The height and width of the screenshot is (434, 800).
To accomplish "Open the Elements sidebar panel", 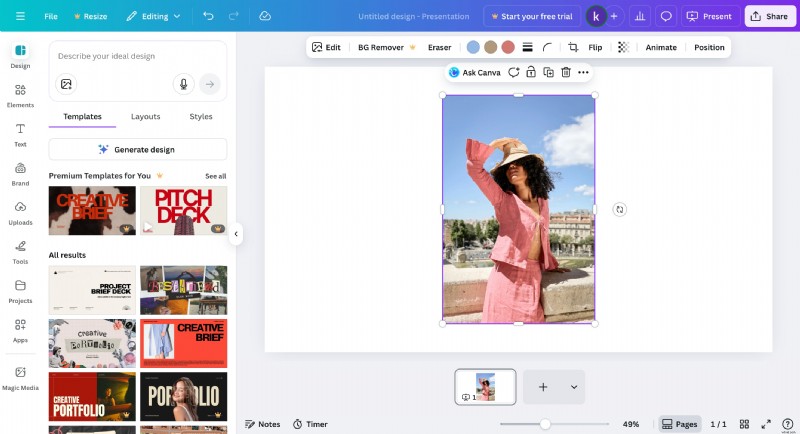I will pos(20,95).
